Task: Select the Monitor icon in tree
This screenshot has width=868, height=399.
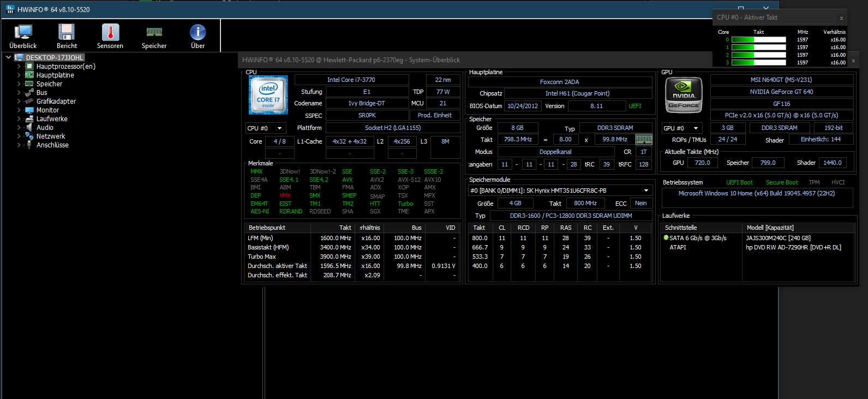Action: [x=29, y=110]
